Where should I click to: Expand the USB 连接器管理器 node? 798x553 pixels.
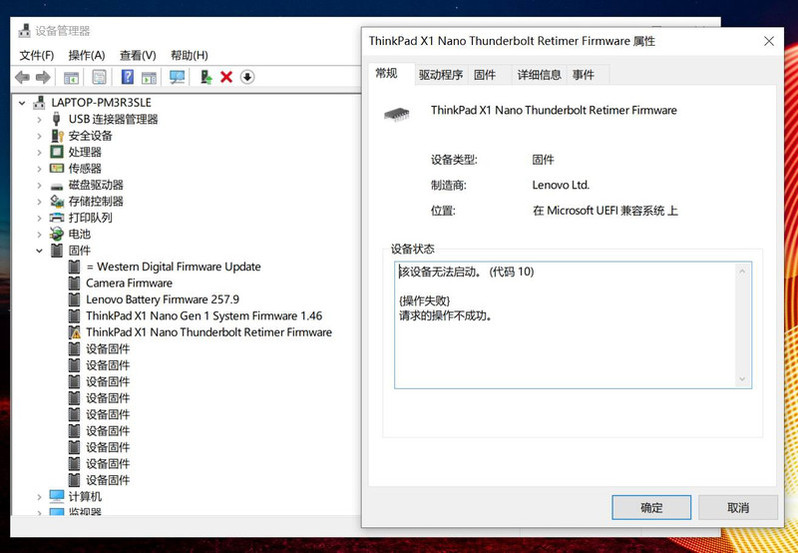point(39,120)
